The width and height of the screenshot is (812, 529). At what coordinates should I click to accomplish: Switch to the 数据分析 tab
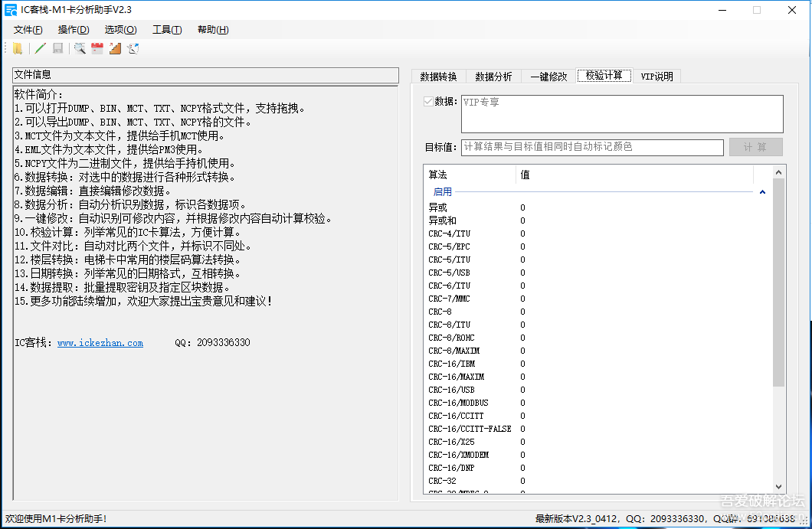(493, 77)
